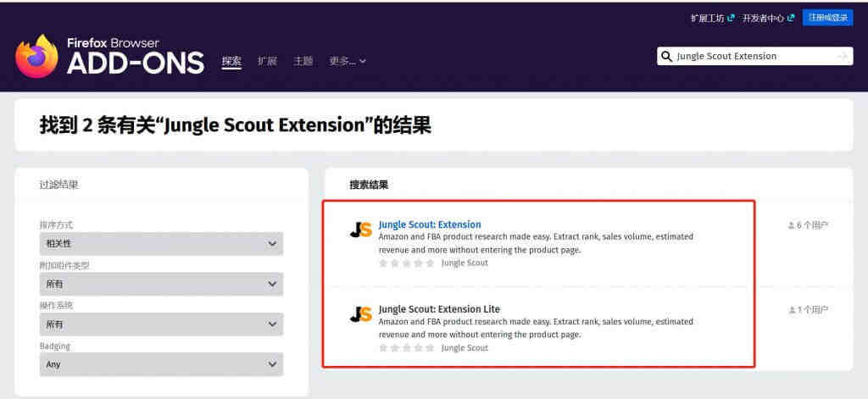Viewport: 868px width, 399px height.
Task: Click description text of Jungle Scout: Extension
Action: click(x=536, y=243)
